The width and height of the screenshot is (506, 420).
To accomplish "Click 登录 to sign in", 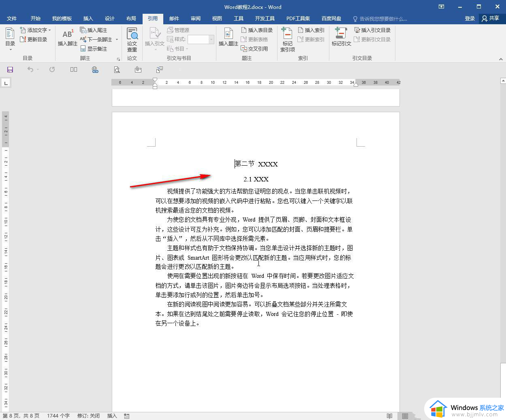I will coord(470,19).
